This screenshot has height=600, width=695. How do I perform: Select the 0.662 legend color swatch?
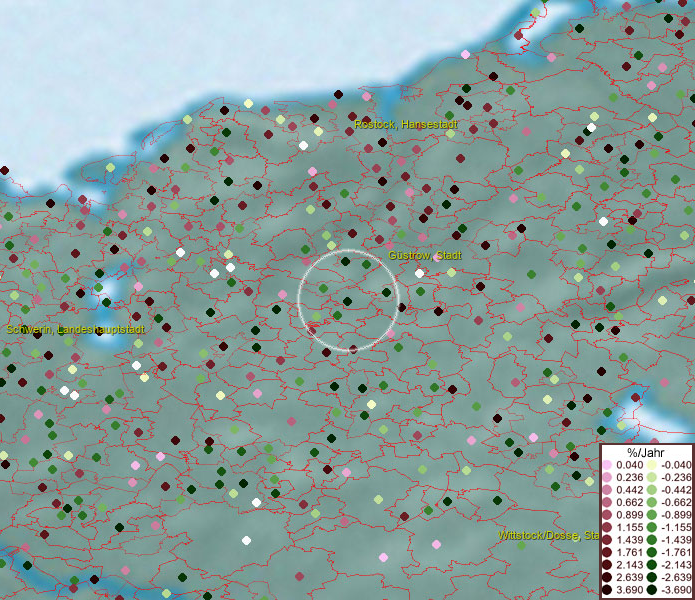coord(607,503)
